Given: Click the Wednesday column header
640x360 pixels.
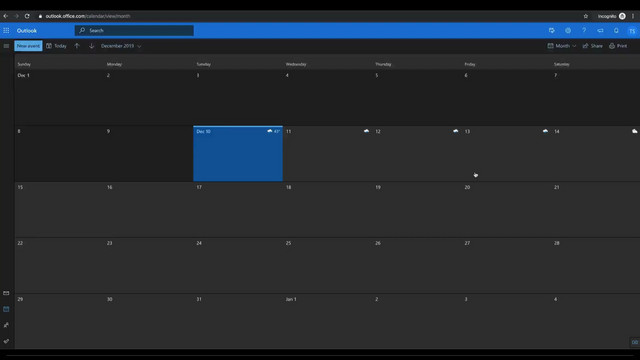Looking at the screenshot, I should click(296, 64).
